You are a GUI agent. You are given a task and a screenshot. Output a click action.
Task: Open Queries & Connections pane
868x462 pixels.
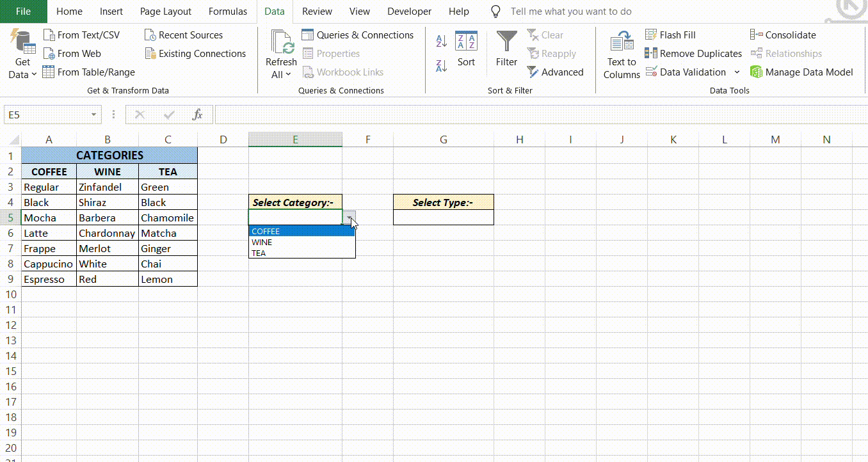tap(358, 35)
